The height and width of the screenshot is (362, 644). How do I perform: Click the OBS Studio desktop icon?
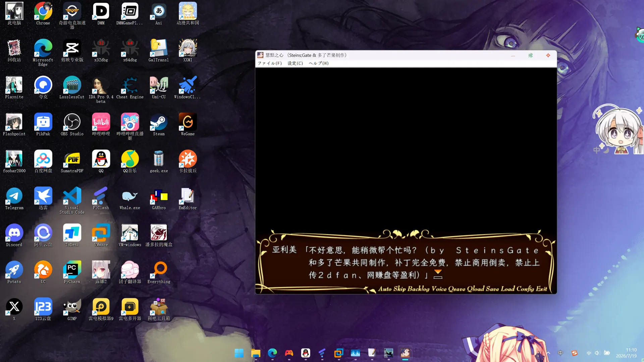(x=72, y=125)
